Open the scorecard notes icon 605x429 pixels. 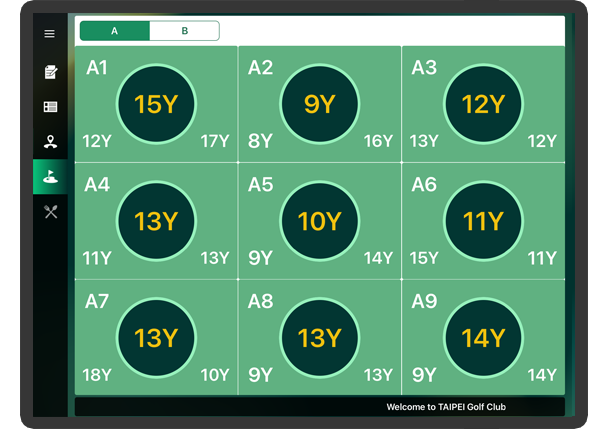pos(50,72)
